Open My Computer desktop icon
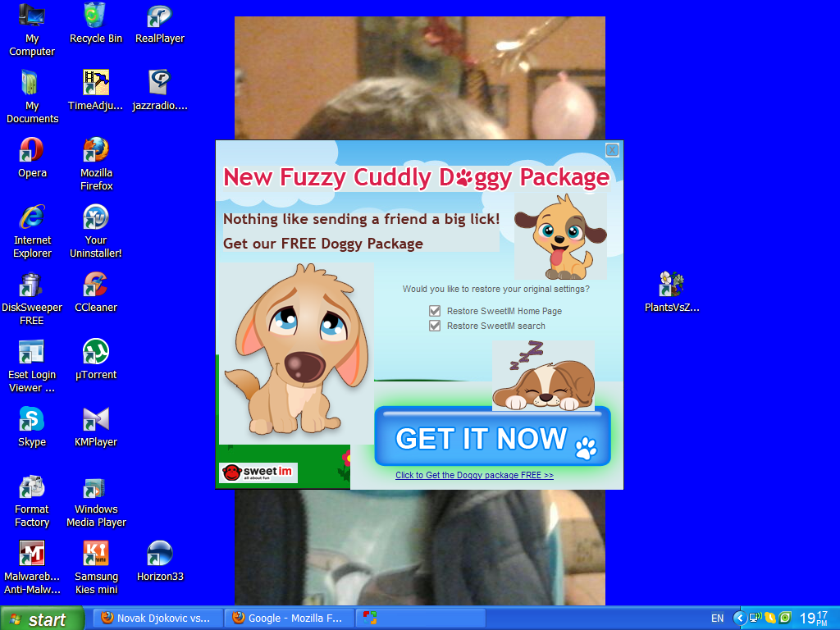Viewport: 840px width, 630px height. pyautogui.click(x=32, y=30)
